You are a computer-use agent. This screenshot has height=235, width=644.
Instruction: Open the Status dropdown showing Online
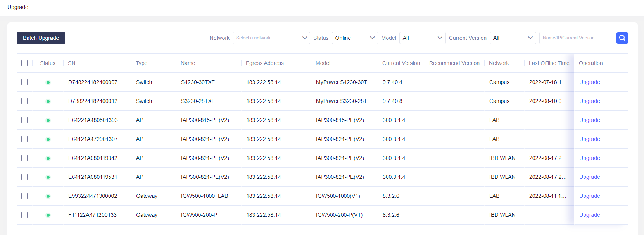click(x=355, y=38)
